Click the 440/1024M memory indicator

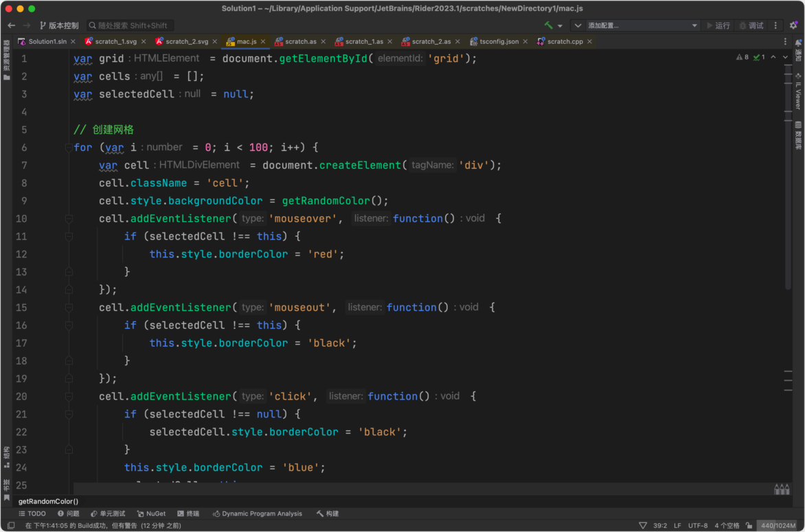click(x=778, y=525)
